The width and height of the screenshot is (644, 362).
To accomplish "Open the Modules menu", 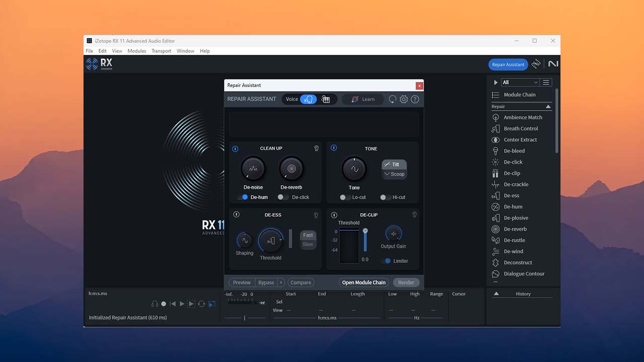I will tap(136, 51).
